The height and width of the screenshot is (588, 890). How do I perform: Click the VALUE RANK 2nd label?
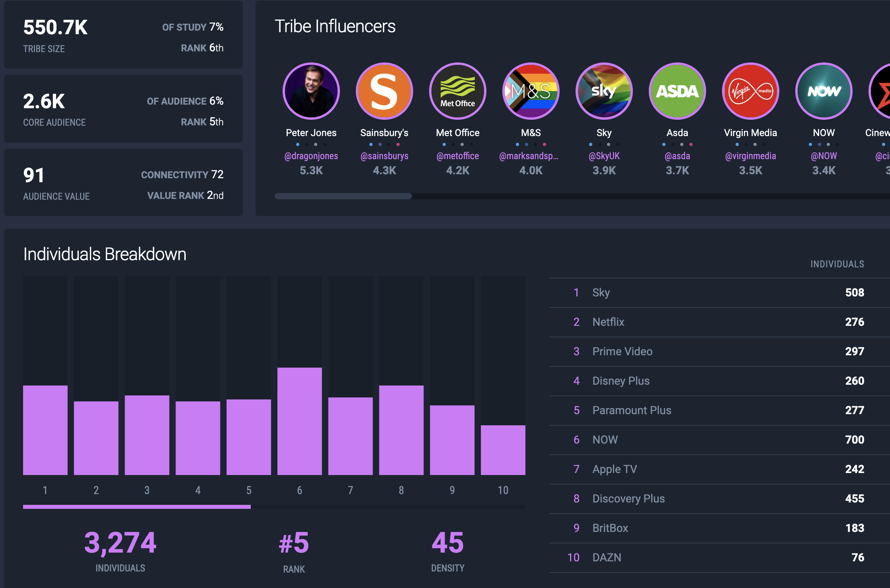[x=185, y=195]
